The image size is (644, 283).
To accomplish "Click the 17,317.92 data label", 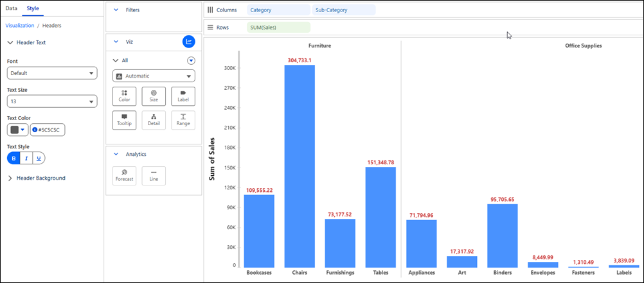I will 462,252.
